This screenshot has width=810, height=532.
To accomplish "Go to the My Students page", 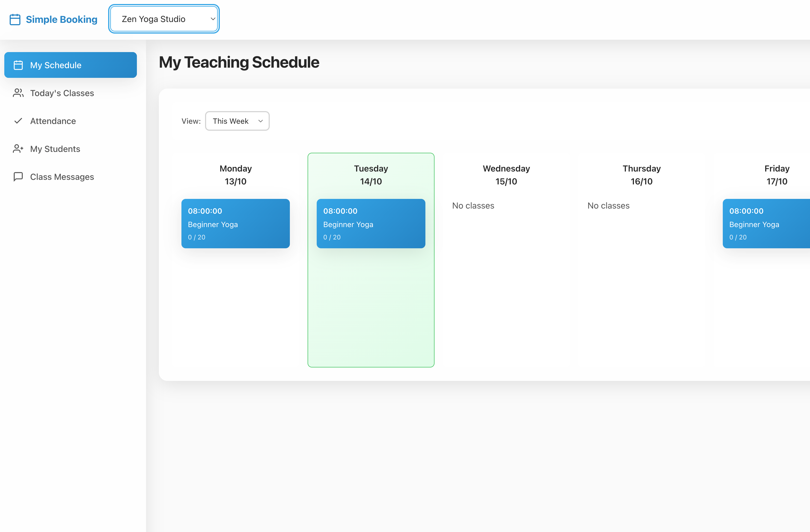I will 54,149.
